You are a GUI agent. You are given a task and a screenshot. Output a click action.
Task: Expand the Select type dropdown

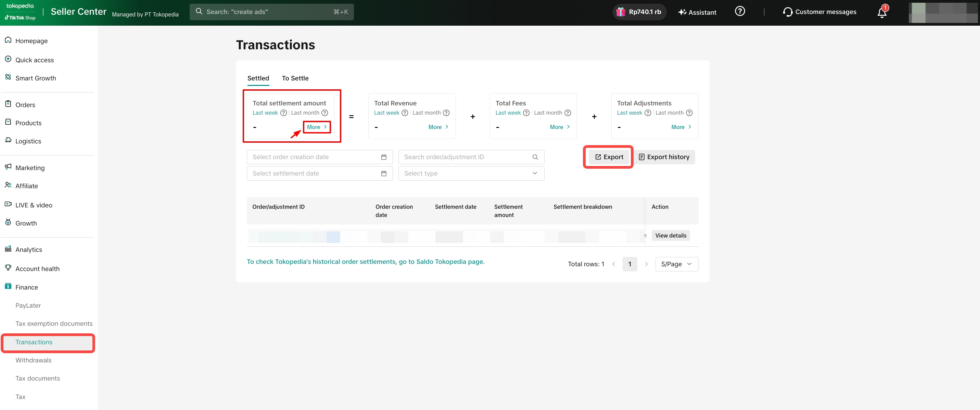pos(471,174)
